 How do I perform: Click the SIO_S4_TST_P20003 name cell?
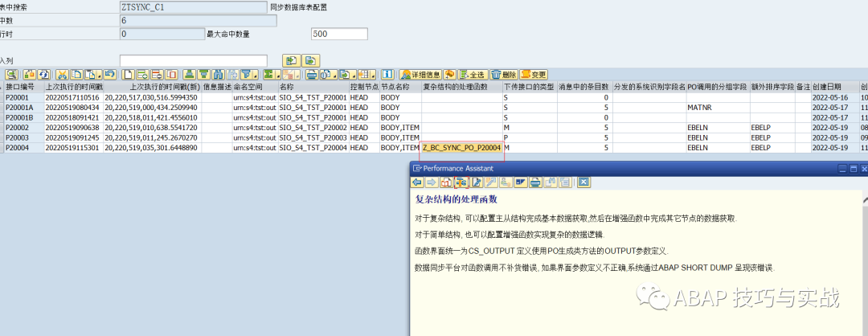(313, 137)
